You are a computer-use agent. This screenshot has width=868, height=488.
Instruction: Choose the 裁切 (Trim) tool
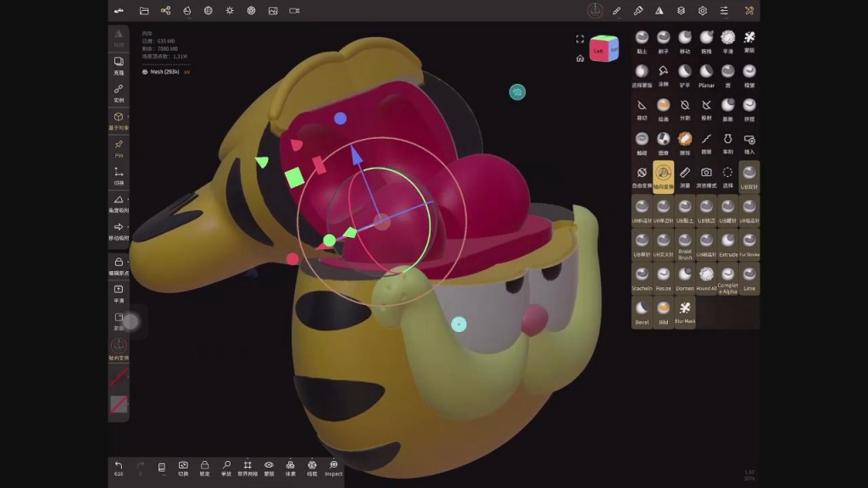click(642, 109)
